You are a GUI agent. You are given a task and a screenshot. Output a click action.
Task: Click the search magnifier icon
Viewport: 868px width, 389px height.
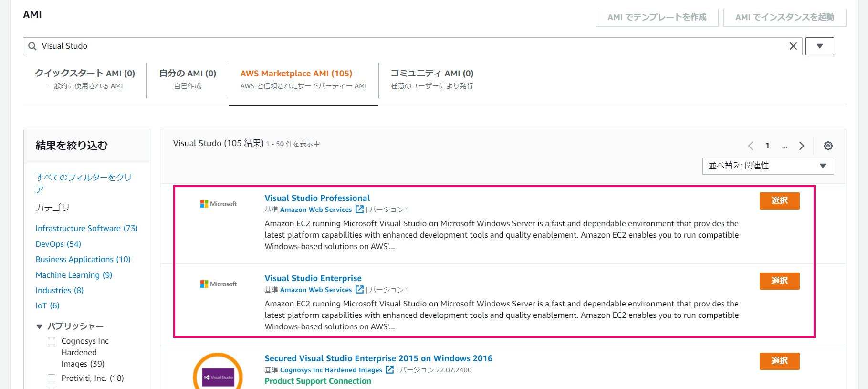click(32, 46)
